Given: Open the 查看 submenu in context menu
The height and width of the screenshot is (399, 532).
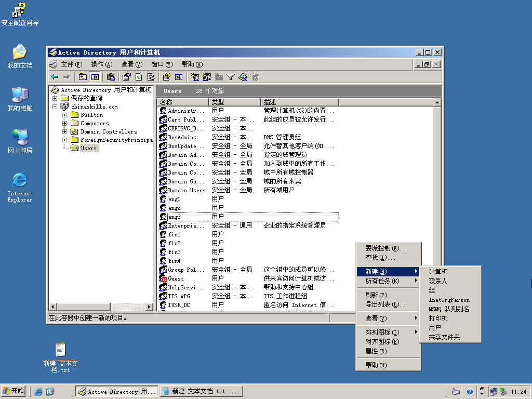Looking at the screenshot, I should 389,318.
